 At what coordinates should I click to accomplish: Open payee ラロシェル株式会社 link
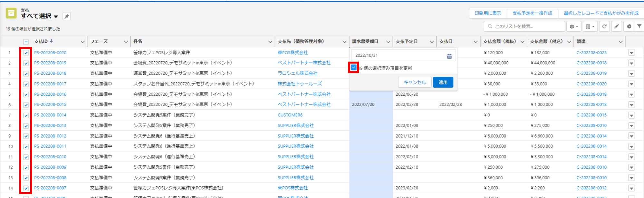(x=297, y=73)
